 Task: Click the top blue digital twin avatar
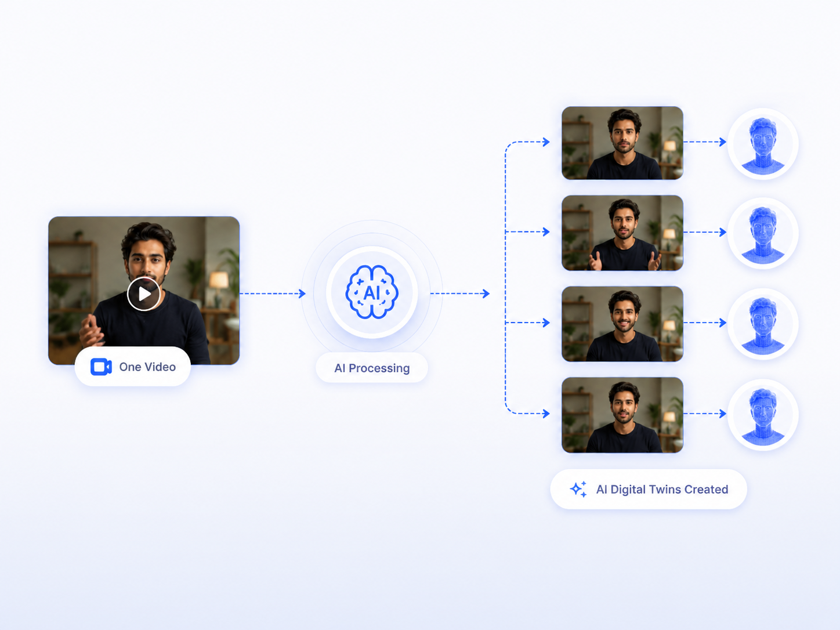763,144
